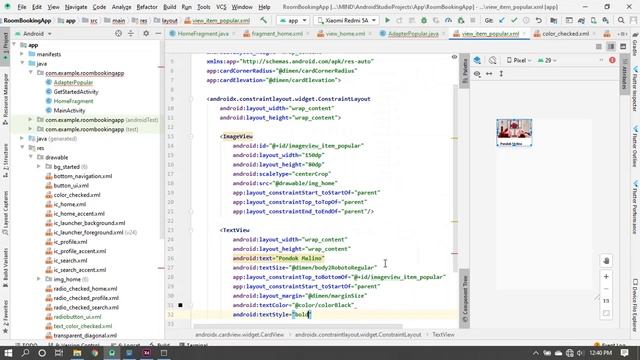Switch to HomeFragment.java tab

[203, 34]
